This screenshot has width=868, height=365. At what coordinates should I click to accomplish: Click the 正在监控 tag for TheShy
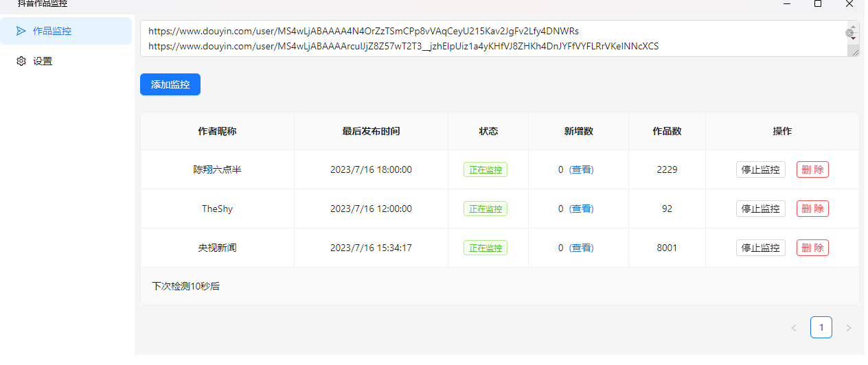click(486, 209)
